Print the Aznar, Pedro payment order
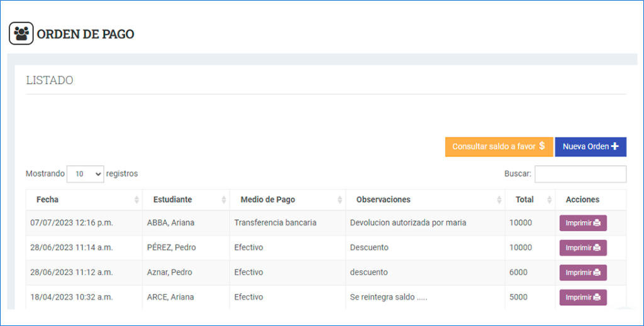 [x=582, y=273]
